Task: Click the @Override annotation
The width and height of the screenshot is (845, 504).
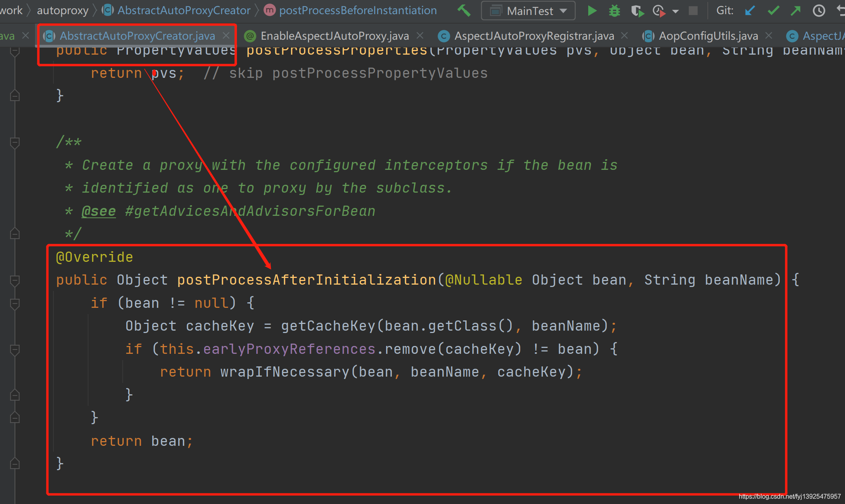Action: [x=94, y=257]
